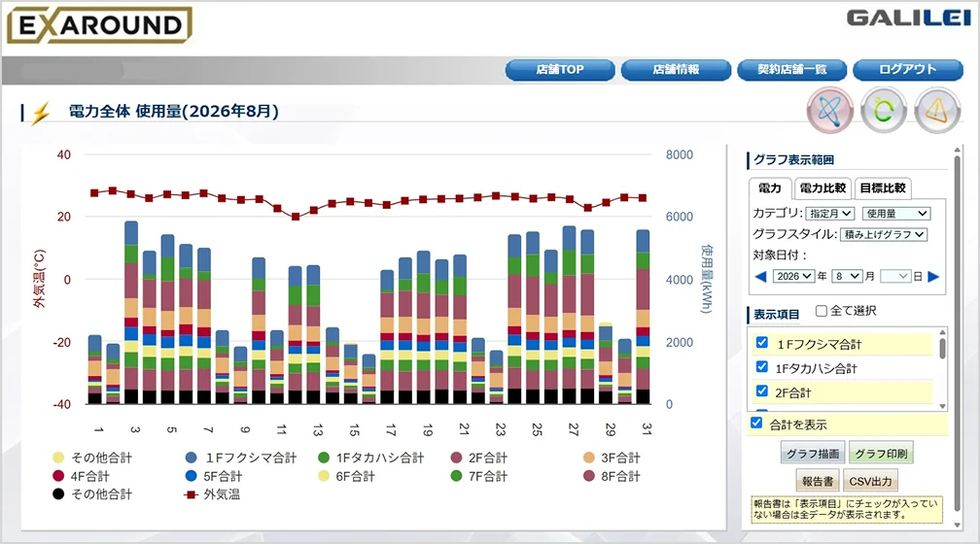
Task: Click the black その他合計 legend dot
Action: pos(58,494)
